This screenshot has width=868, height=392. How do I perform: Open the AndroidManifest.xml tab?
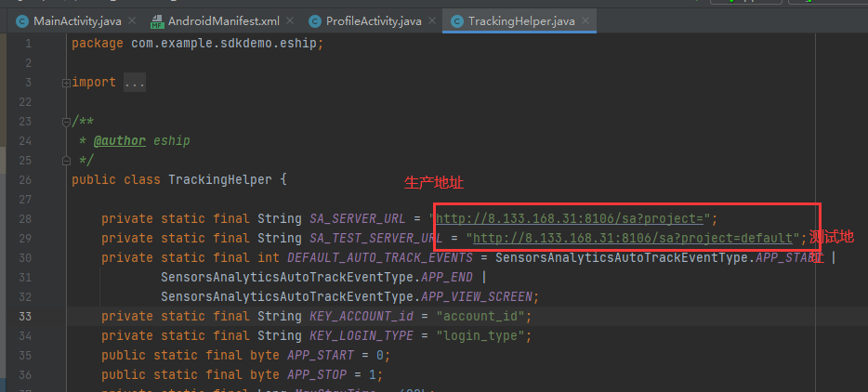[224, 21]
